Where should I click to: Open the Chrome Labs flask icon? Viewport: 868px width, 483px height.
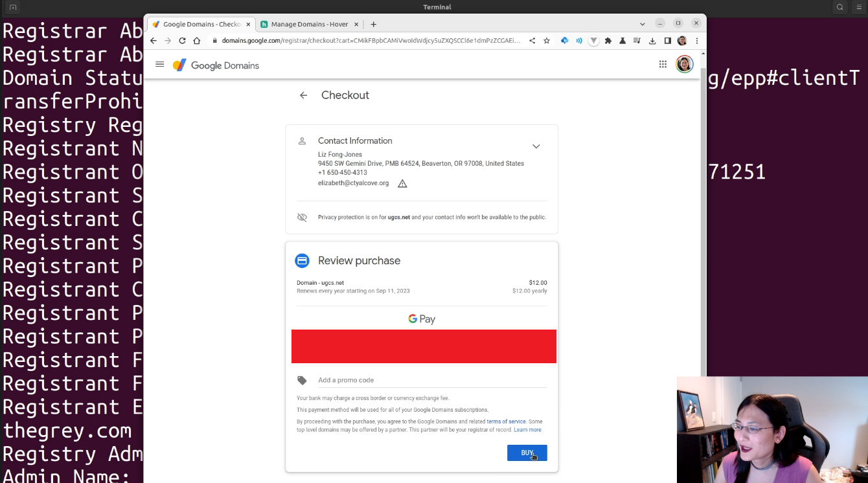pos(622,40)
